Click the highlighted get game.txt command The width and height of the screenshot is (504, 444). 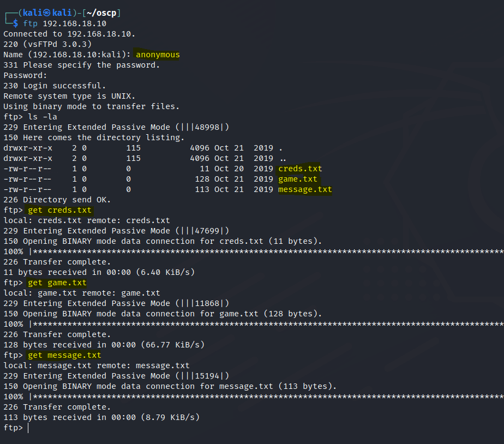pyautogui.click(x=57, y=283)
